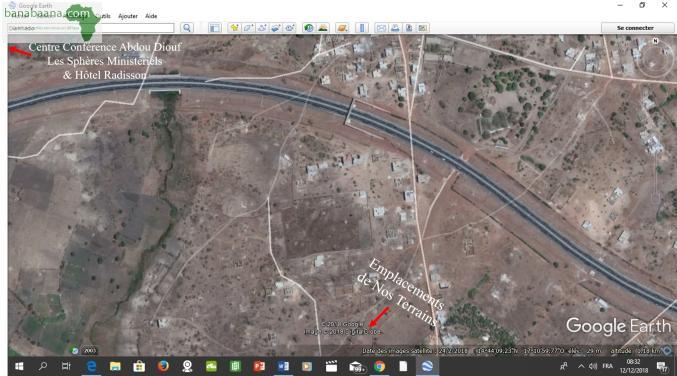Click the north compass navigation ring
Viewport: 677px width, 376px height.
pyautogui.click(x=655, y=60)
